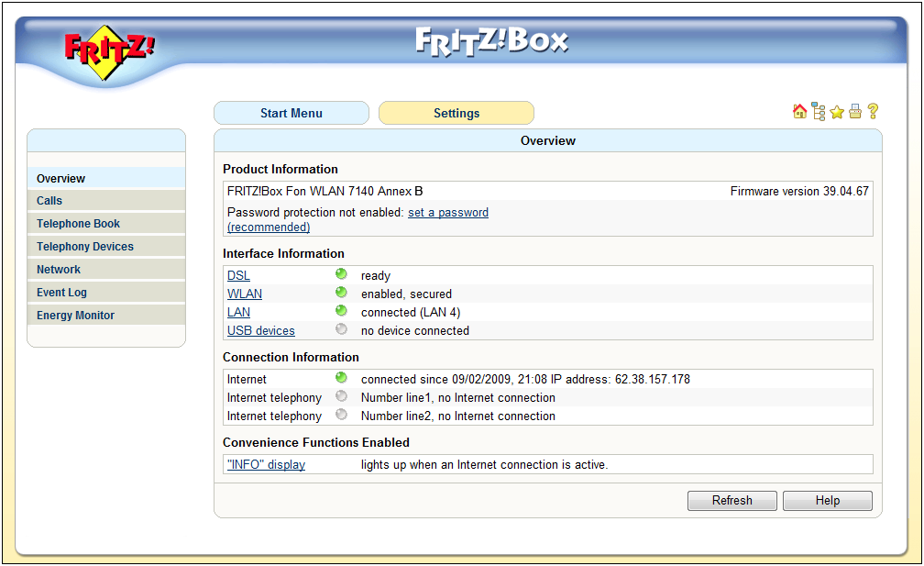Switch to the Start Menu tab
The height and width of the screenshot is (566, 924).
(291, 113)
